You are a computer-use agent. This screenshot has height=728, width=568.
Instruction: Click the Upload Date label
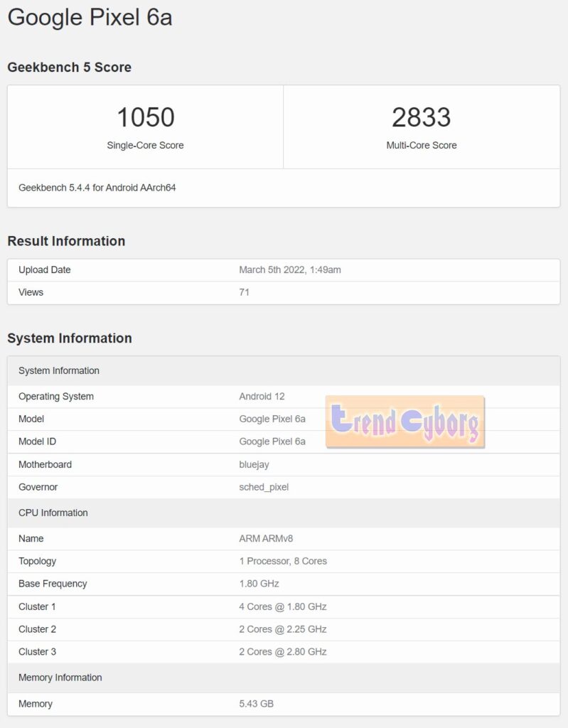[45, 269]
